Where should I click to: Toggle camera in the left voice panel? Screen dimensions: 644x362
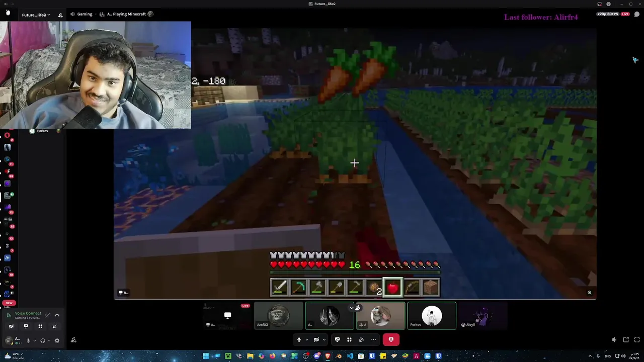(11, 326)
